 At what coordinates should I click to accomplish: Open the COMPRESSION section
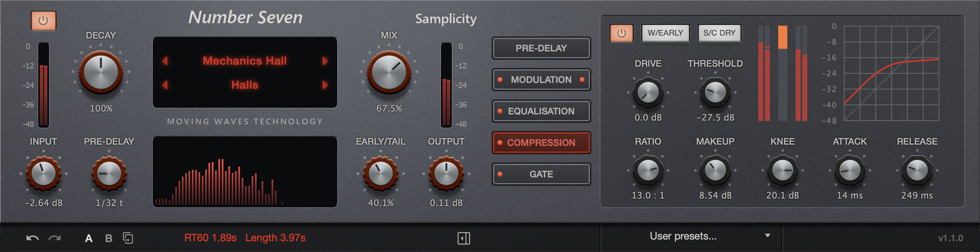point(541,143)
